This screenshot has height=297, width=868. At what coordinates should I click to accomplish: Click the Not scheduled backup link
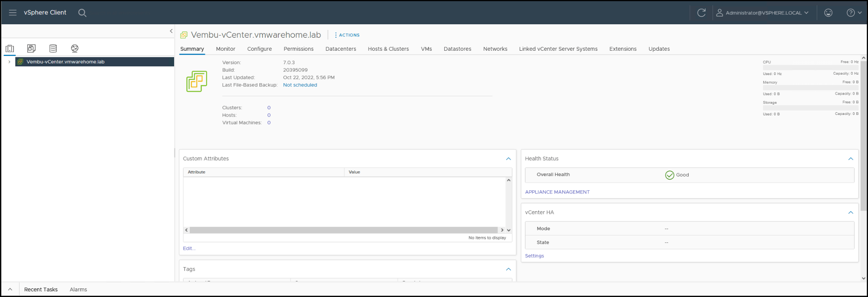[x=300, y=85]
